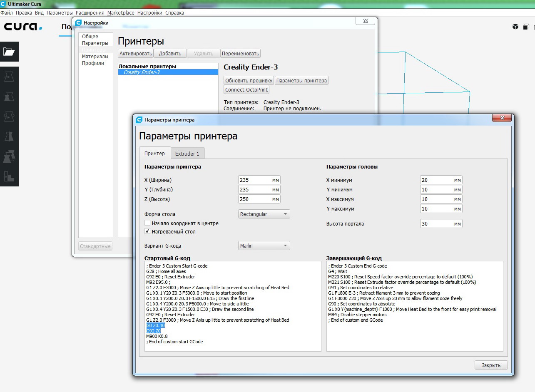Viewport: 535px width, 392px height.
Task: Click the 'G28 ; Home all axes' line
Action: click(166, 271)
